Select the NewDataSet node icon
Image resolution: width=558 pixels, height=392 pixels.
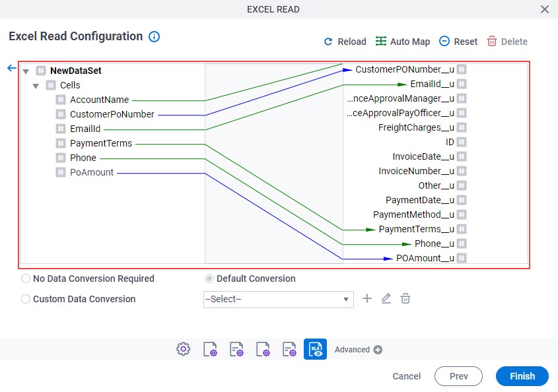(40, 71)
